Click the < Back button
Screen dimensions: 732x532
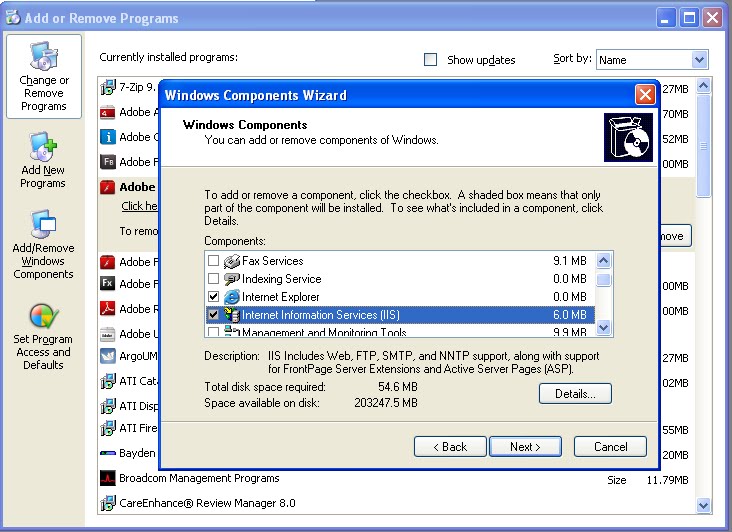point(450,447)
